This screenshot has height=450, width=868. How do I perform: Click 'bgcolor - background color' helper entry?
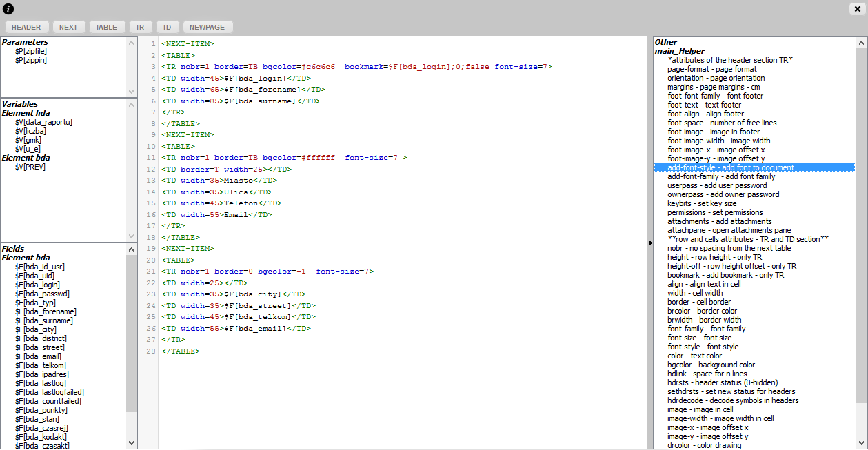pos(711,365)
